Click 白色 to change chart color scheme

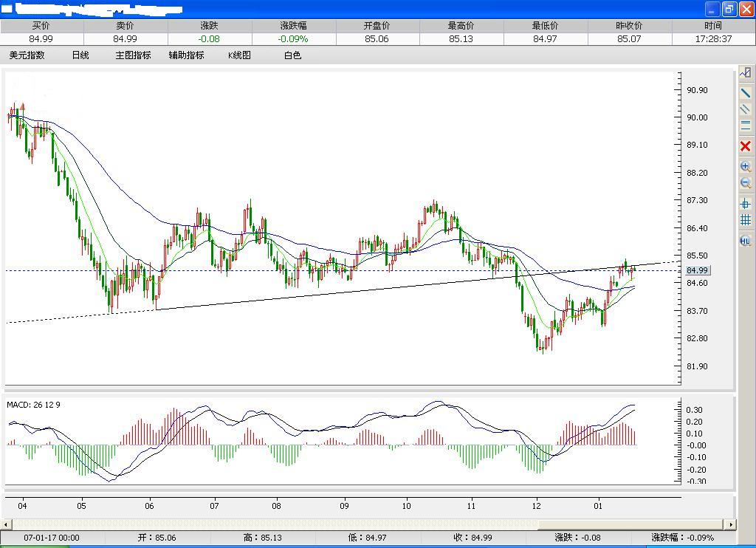tap(292, 55)
